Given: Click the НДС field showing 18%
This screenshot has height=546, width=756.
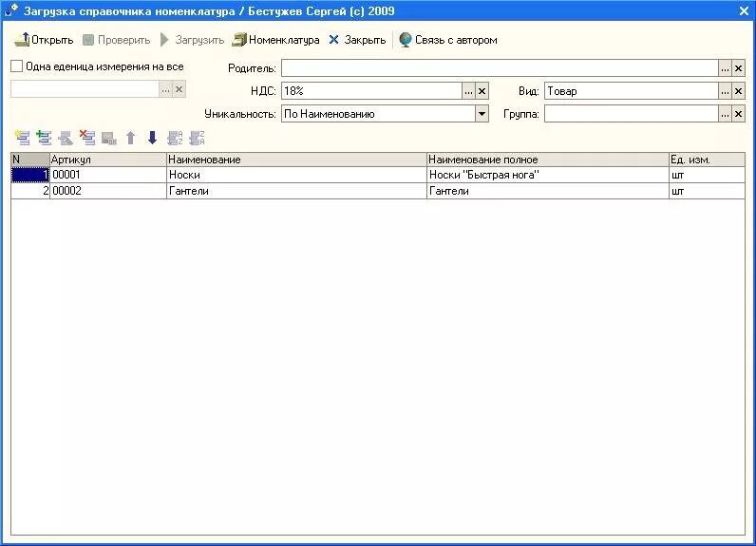Looking at the screenshot, I should [371, 91].
